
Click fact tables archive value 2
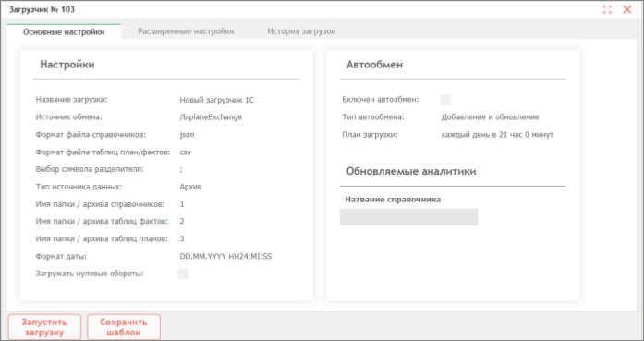tap(182, 222)
